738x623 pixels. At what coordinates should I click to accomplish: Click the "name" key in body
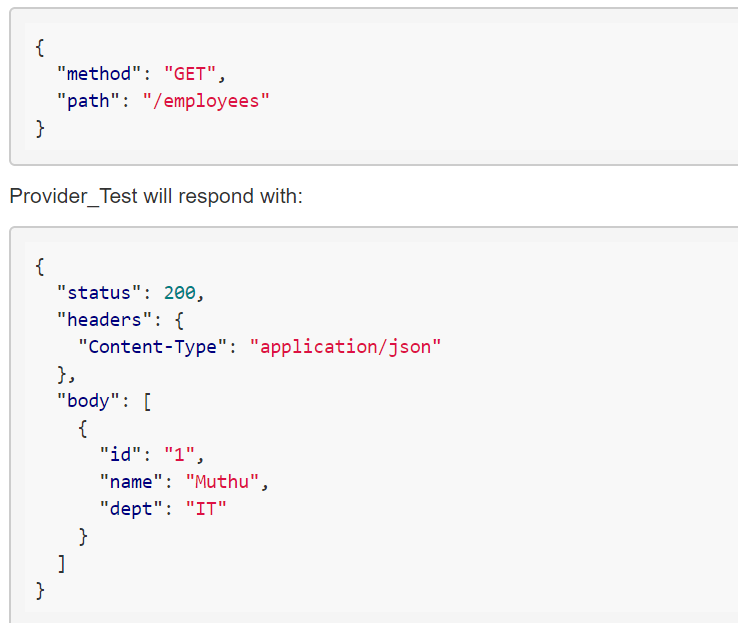(x=132, y=483)
